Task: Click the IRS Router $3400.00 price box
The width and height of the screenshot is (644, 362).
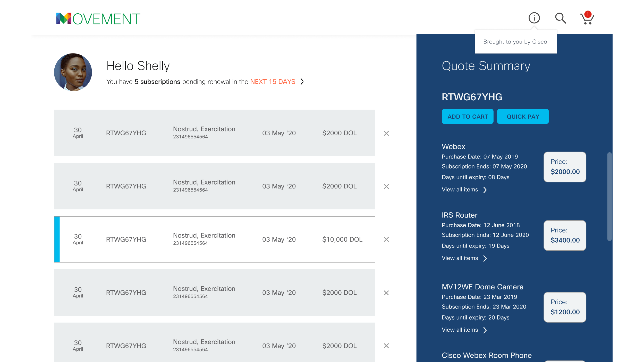Action: 565,235
